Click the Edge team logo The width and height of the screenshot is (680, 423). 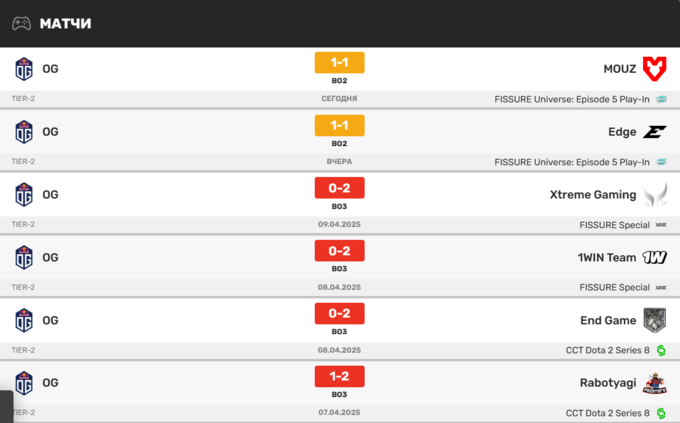click(x=654, y=132)
